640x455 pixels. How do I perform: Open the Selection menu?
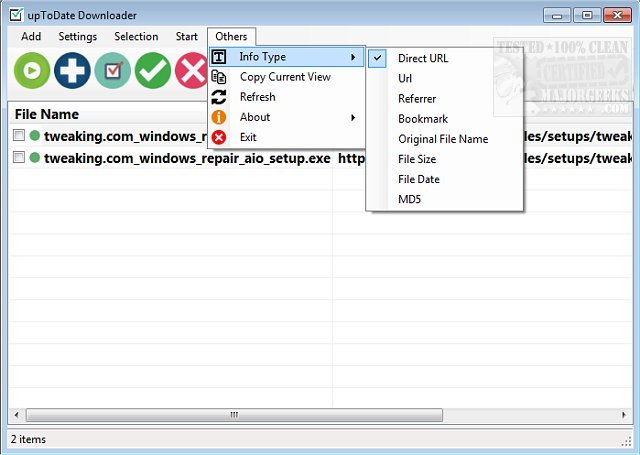(x=136, y=36)
